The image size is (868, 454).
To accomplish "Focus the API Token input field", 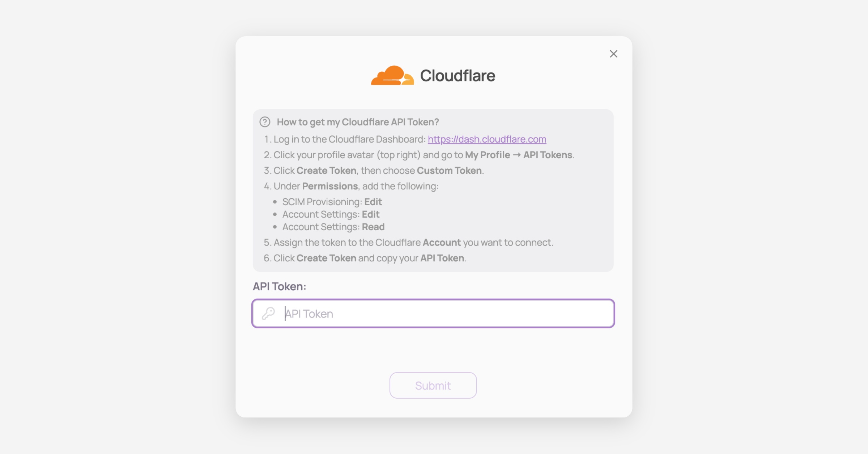I will coord(445,314).
